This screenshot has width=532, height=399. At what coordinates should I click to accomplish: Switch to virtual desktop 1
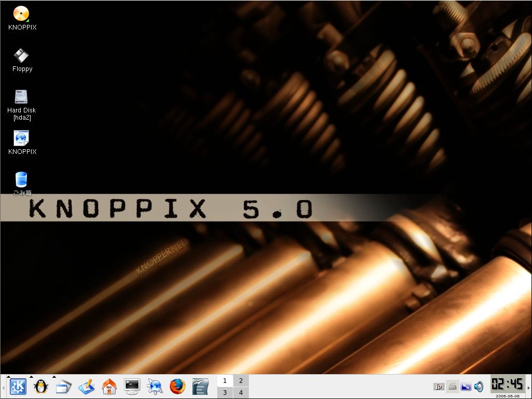(x=225, y=381)
